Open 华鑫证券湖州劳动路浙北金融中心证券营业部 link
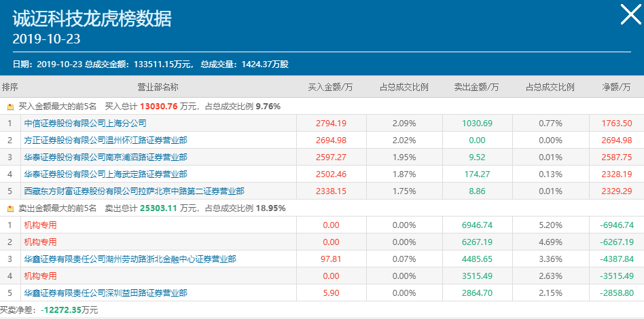 (x=130, y=259)
